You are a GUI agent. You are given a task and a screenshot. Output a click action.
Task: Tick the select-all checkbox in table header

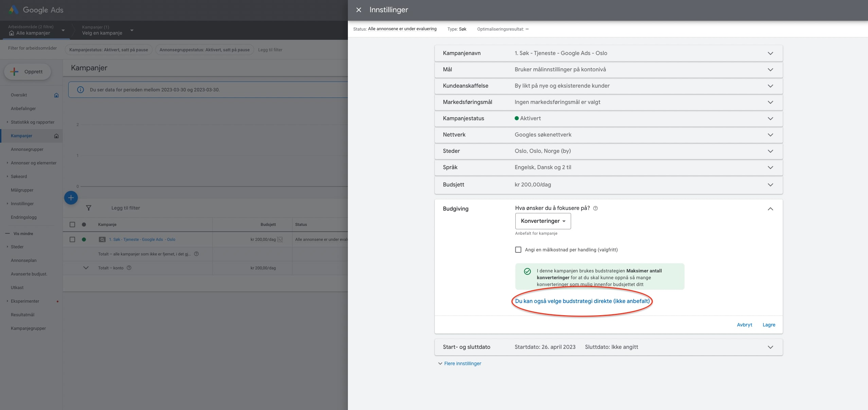pyautogui.click(x=72, y=225)
